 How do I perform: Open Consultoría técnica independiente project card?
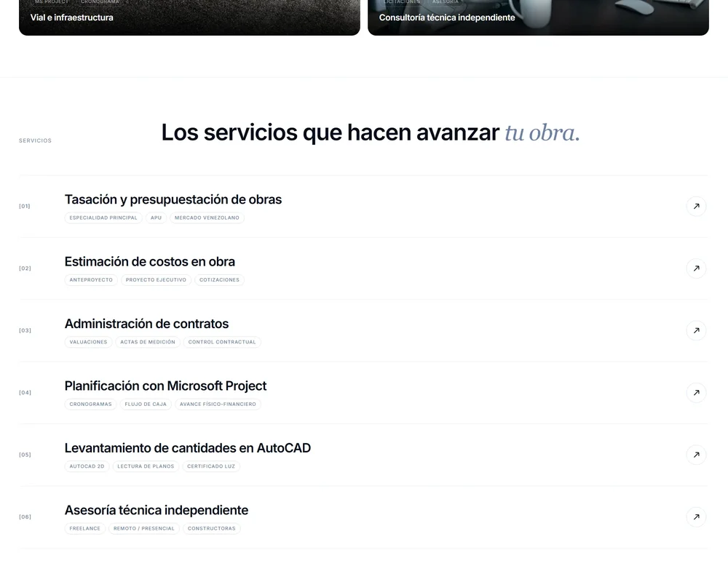538,17
